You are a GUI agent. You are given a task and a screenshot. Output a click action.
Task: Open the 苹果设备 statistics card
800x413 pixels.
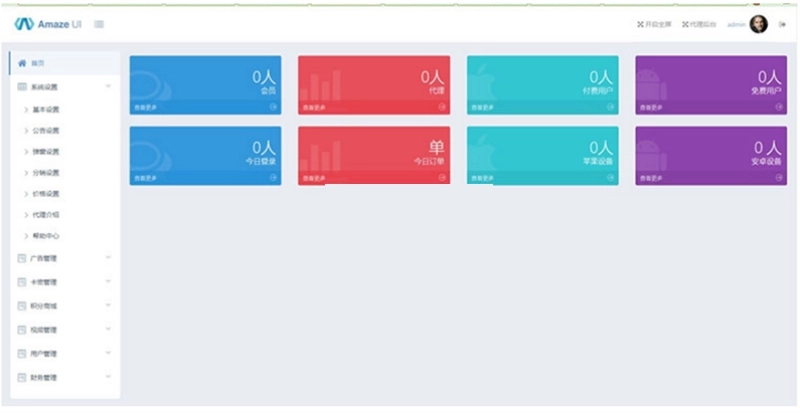543,156
